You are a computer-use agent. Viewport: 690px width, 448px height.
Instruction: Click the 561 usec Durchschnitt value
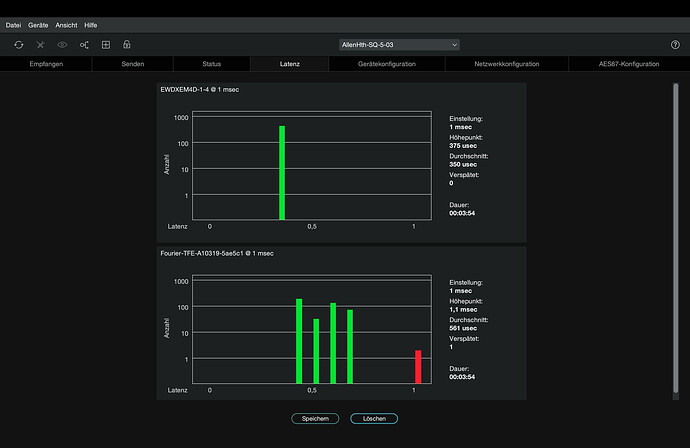[463, 328]
